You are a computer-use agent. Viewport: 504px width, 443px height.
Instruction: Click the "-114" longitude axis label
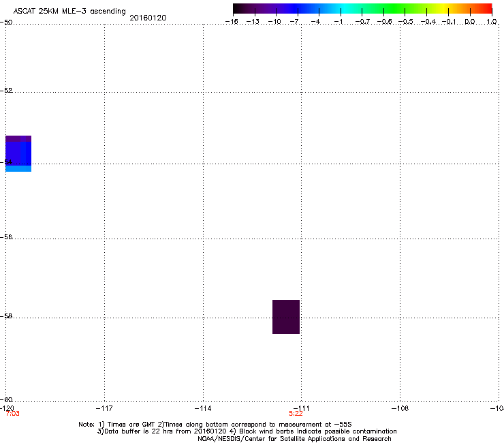coord(203,408)
